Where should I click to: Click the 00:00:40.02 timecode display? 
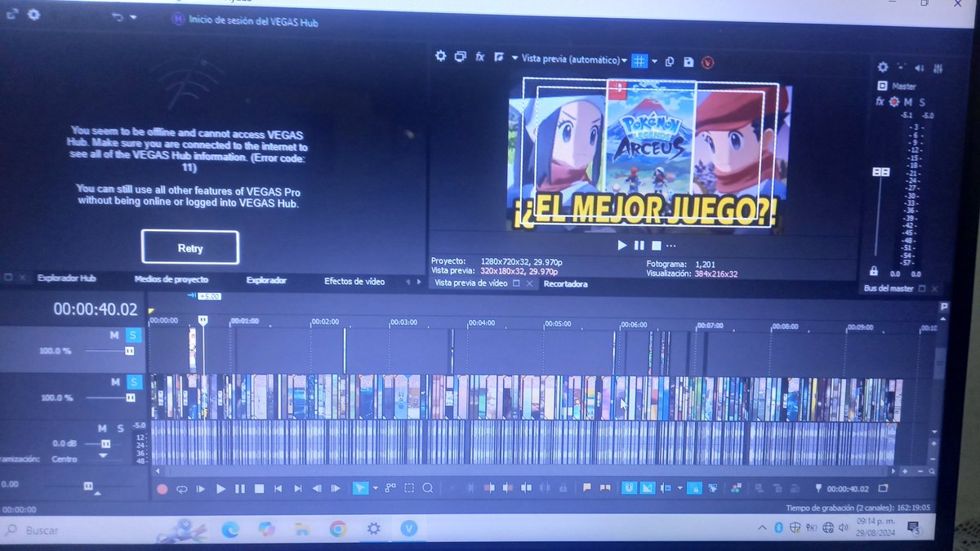click(96, 309)
